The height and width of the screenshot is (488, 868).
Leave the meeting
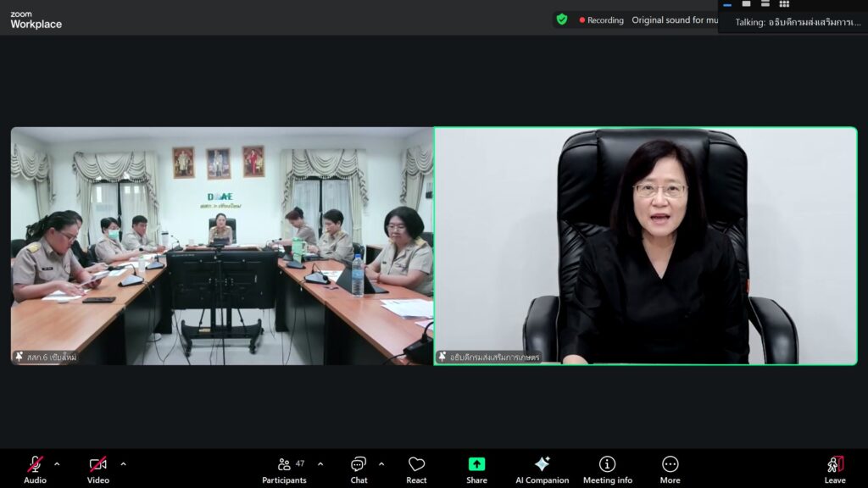tap(835, 469)
